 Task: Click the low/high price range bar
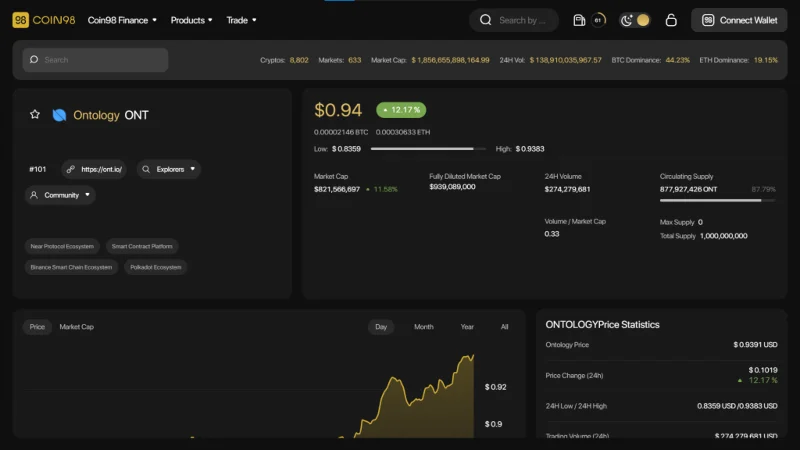428,148
